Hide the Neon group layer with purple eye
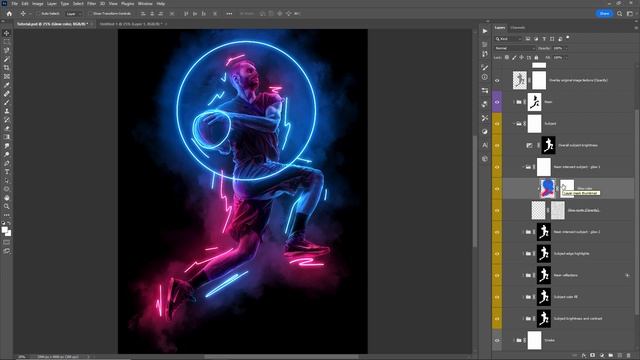The image size is (640, 360). click(497, 102)
